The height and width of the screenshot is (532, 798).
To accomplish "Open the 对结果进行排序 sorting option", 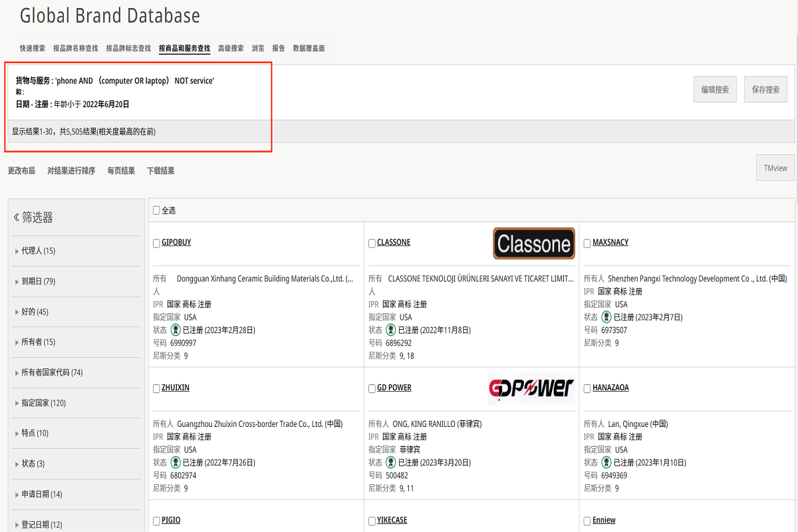I will [x=71, y=171].
